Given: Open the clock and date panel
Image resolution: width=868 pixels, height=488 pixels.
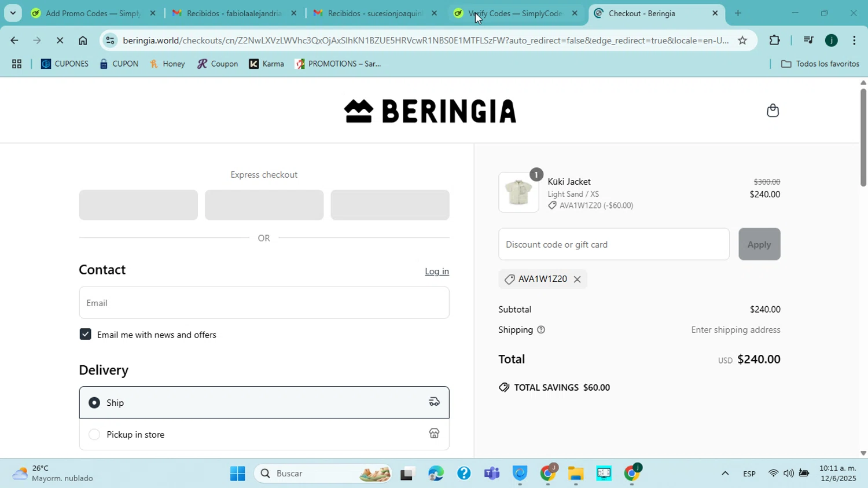Looking at the screenshot, I should pos(837,474).
